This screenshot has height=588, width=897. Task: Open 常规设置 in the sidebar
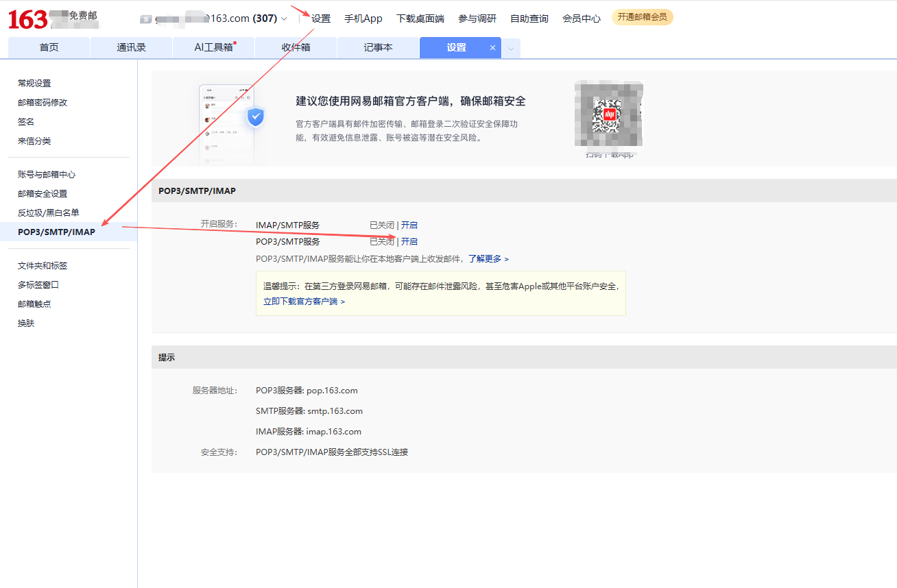(x=34, y=84)
